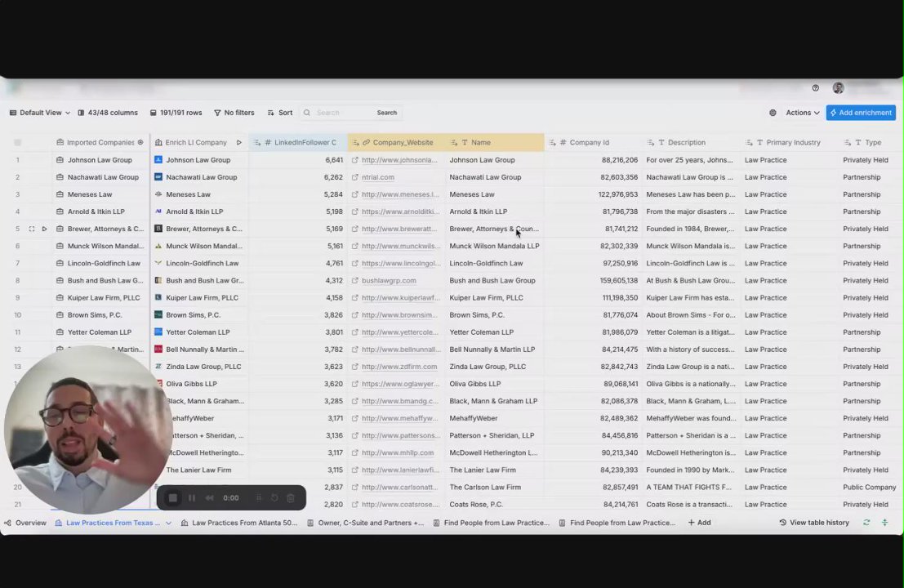Open the Primary Industry column header menu
The width and height of the screenshot is (904, 588).
click(790, 142)
